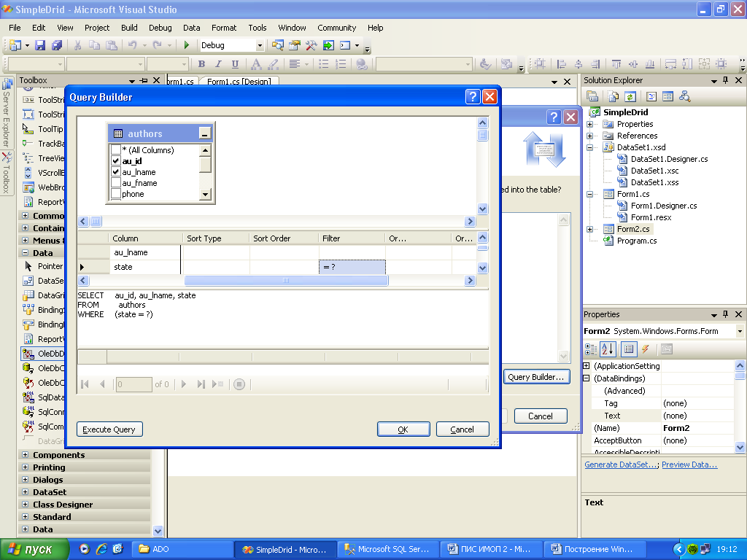Click the criteria grid horizontal scrollbar thumb
Viewport: 747px width, 560px height.
pos(286,281)
